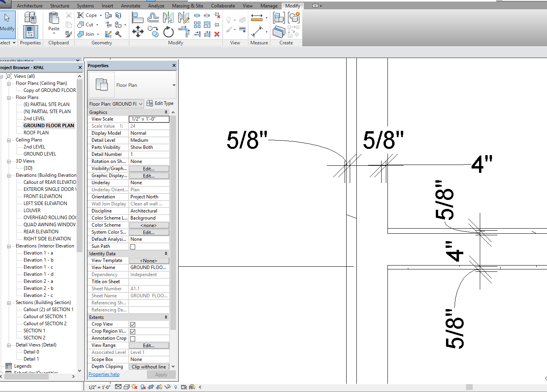This screenshot has height=392, width=547.
Task: Uncheck the Crop View checkbox
Action: (x=133, y=324)
